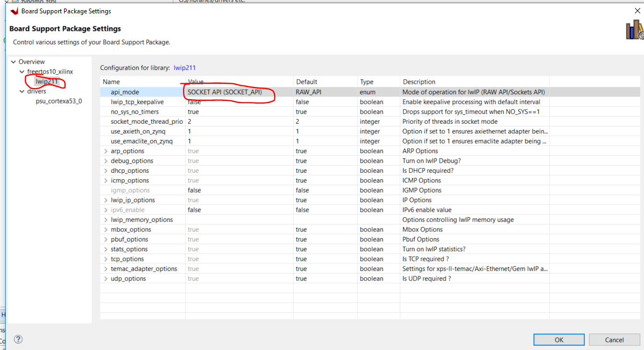Click Cancel button
The height and width of the screenshot is (350, 644).
tap(614, 340)
